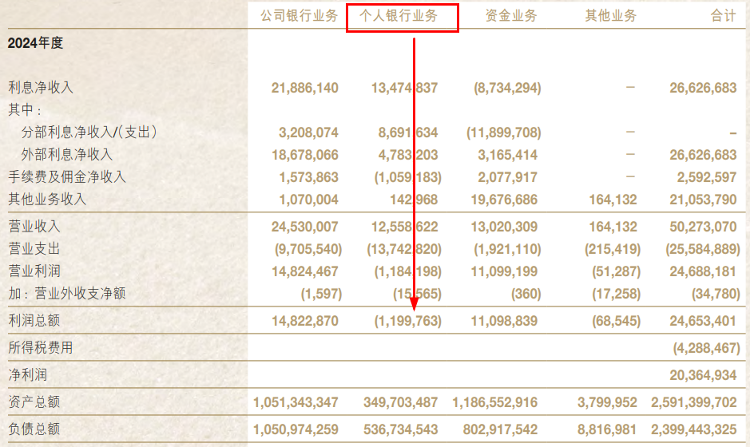Viewport: 750px width, 447px height.
Task: Click the 营业收入 total 50,273,070
Action: [x=703, y=227]
